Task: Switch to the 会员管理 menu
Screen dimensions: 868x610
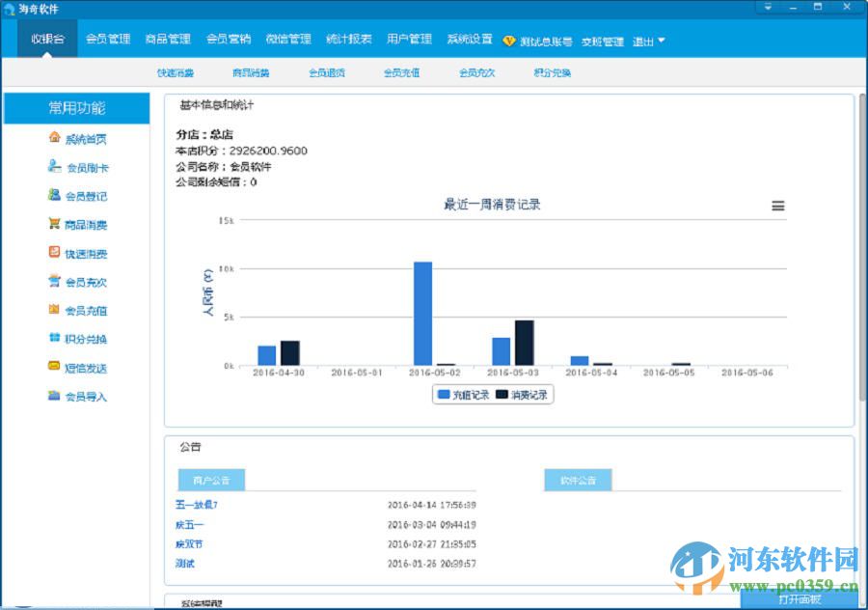Action: point(107,39)
